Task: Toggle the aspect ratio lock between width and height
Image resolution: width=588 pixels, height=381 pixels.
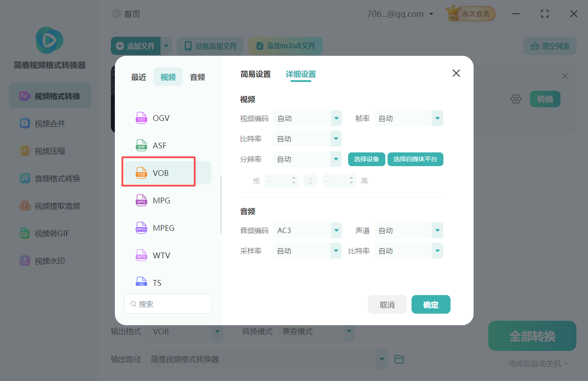Action: [x=310, y=180]
